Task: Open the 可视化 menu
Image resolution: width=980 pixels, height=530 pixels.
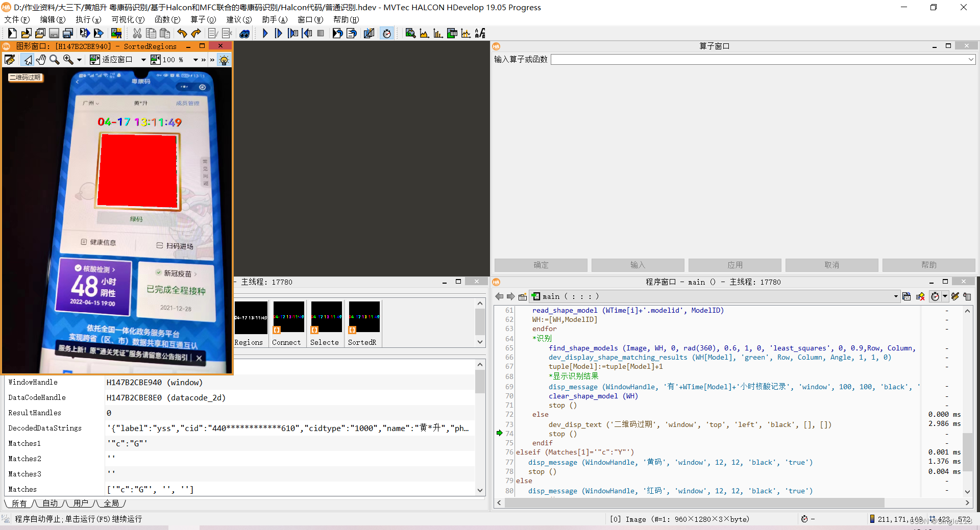Action: coord(128,19)
